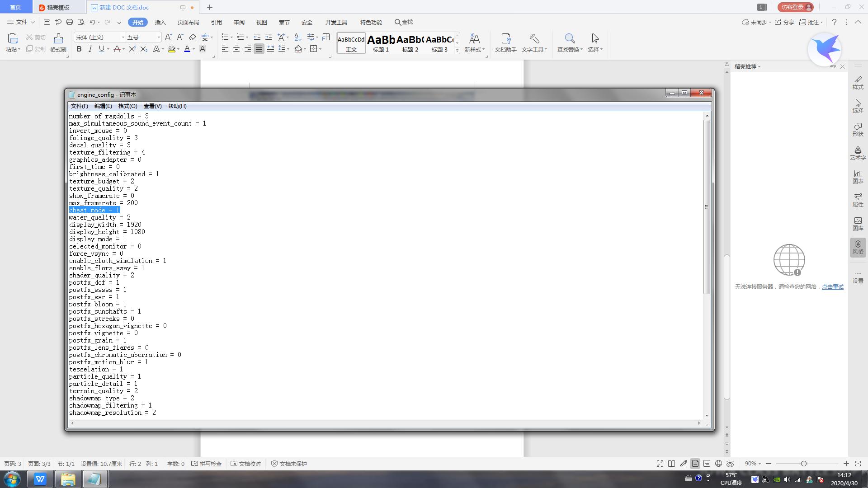
Task: Expand the font size dropdown 五号
Action: pos(158,37)
